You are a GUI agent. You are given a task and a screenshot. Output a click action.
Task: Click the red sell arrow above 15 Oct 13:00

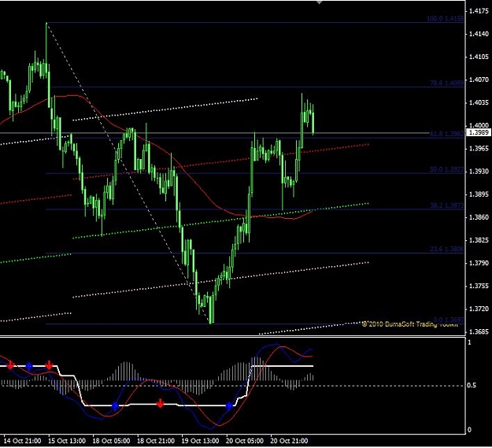tap(49, 365)
